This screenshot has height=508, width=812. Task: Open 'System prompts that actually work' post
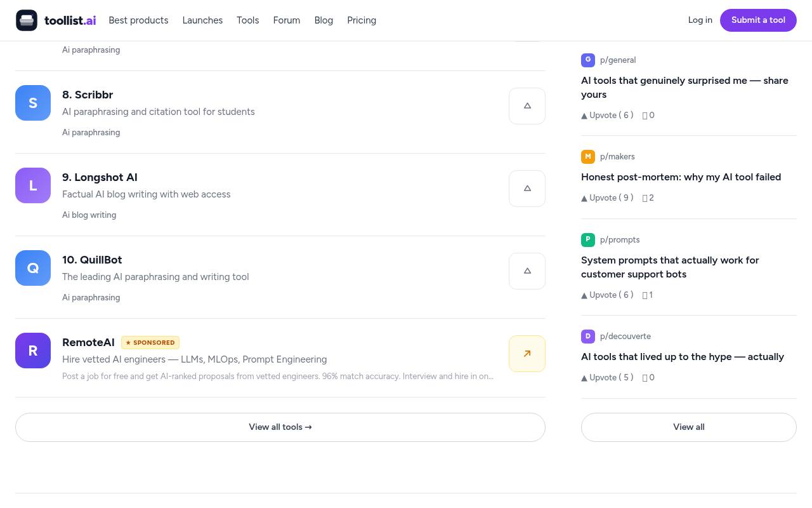pos(670,267)
